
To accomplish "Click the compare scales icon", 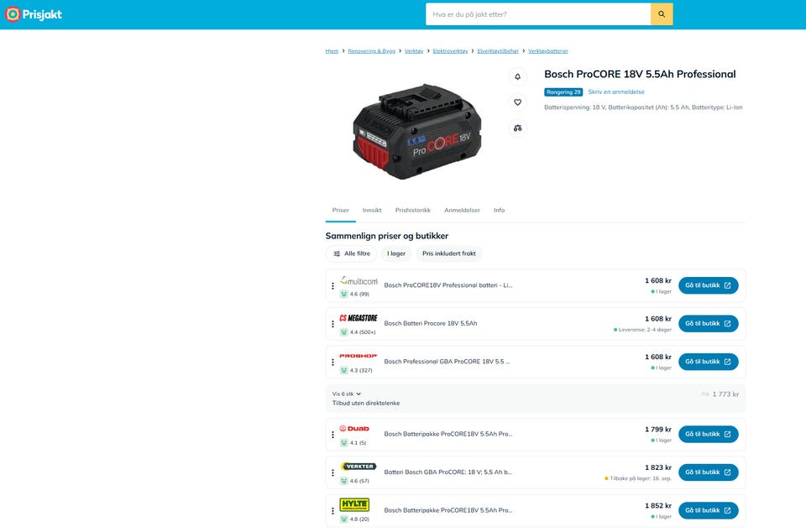I will 518,128.
